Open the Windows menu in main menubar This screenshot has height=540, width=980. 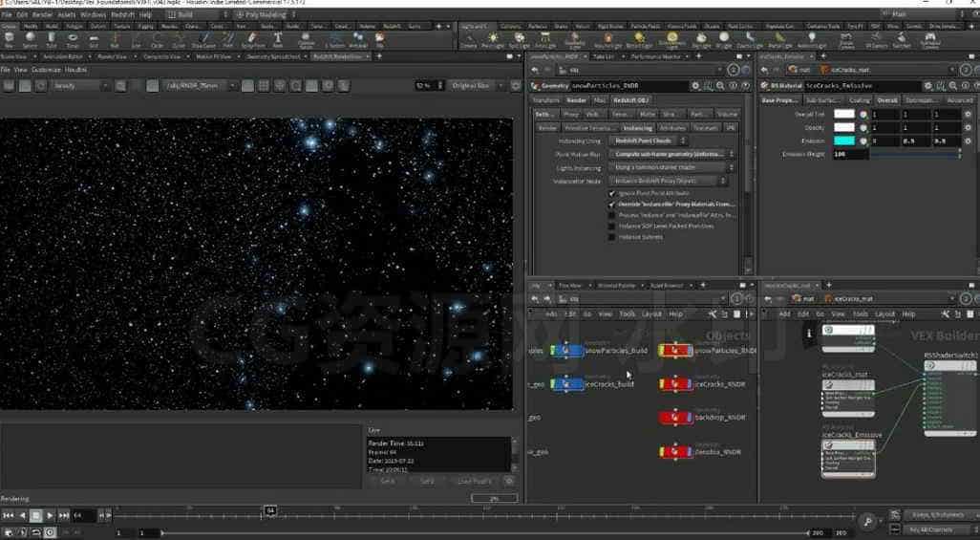[x=93, y=14]
